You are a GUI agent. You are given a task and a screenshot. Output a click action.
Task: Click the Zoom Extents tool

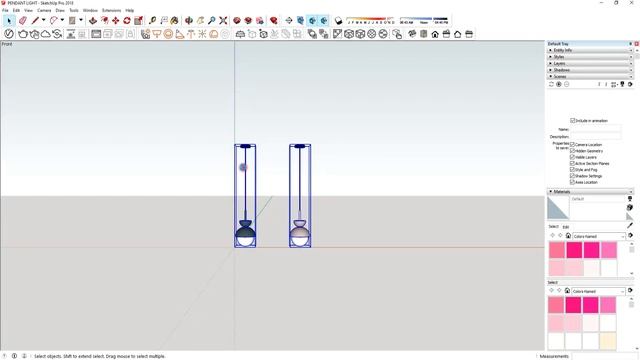click(x=223, y=20)
